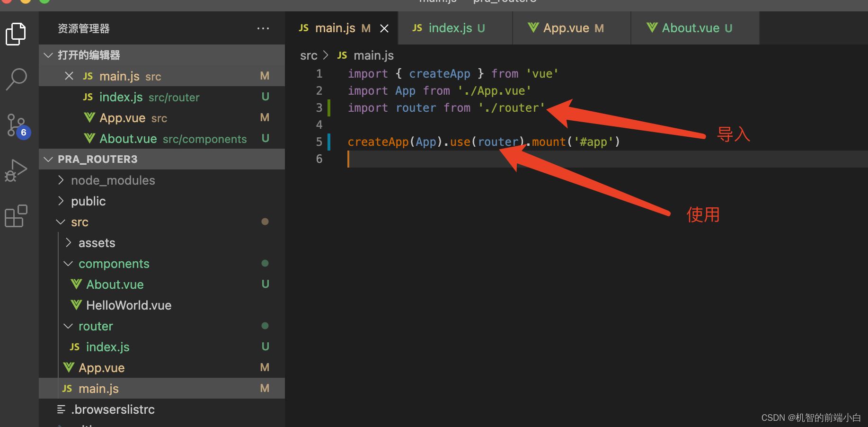Viewport: 868px width, 427px height.
Task: Open the .browserslistrc file
Action: [x=162, y=409]
